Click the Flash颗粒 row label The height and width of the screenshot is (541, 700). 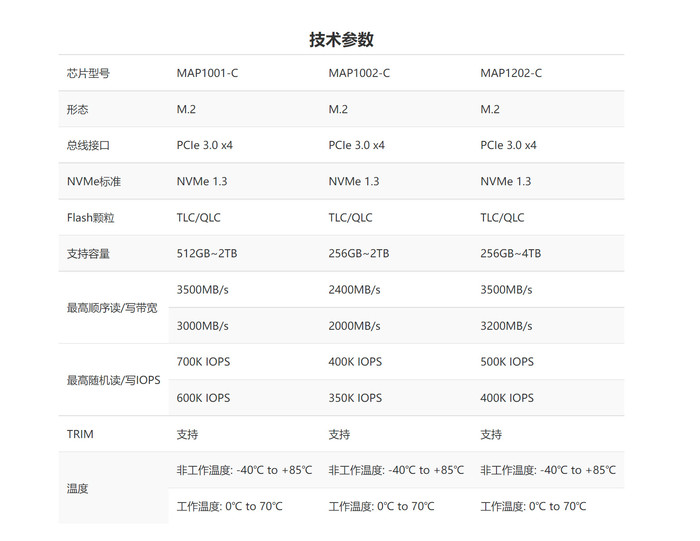click(90, 217)
